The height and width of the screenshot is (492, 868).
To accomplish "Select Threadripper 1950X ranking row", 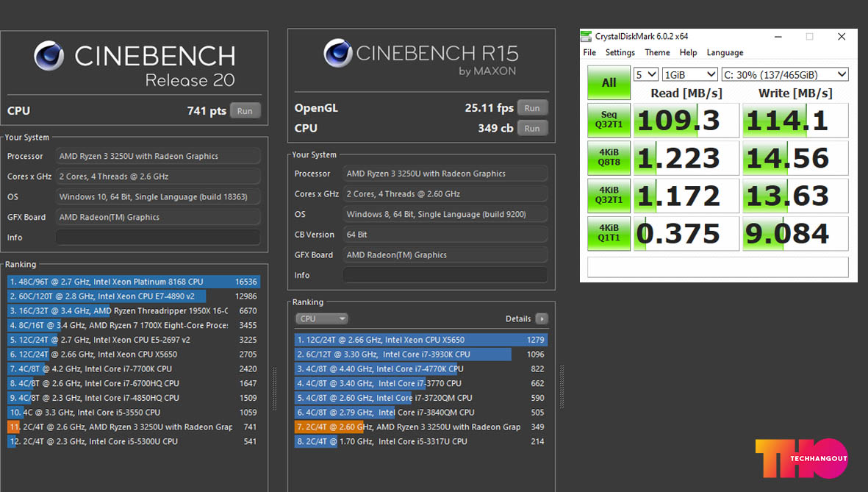I will (x=134, y=311).
